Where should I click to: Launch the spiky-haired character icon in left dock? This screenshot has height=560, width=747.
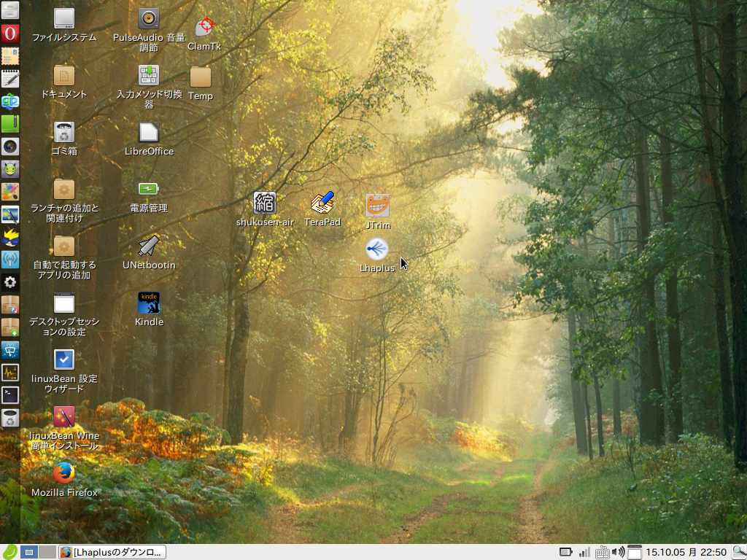click(10, 237)
